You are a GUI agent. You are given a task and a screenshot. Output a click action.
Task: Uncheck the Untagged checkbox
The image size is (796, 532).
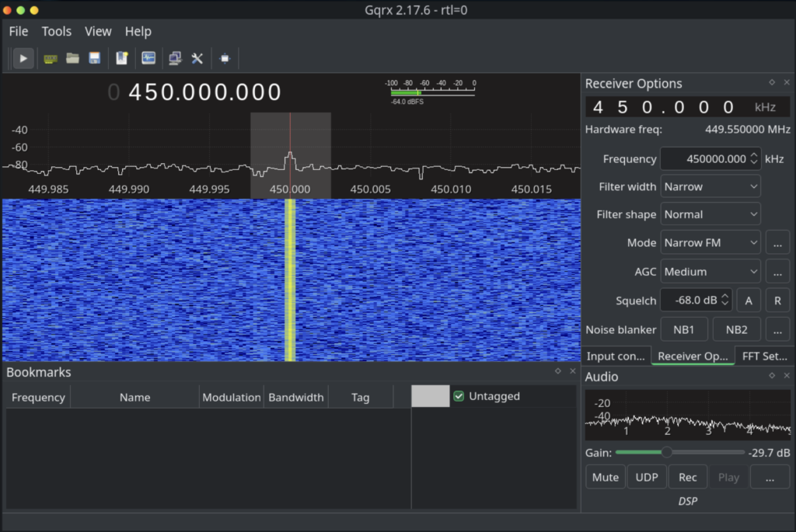pos(459,396)
